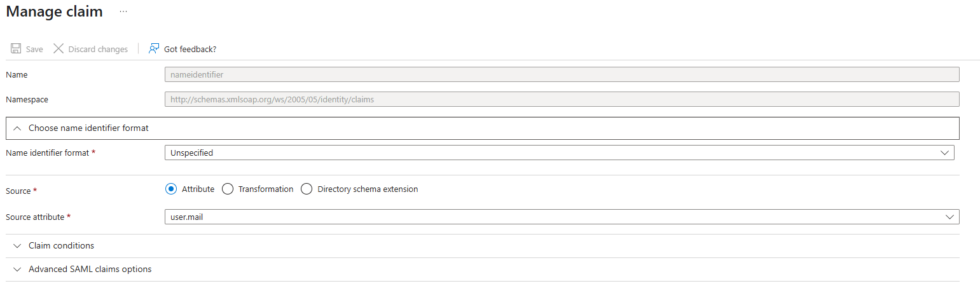Viewport: 980px width, 300px height.
Task: Click the Discard changes X icon
Action: 59,49
